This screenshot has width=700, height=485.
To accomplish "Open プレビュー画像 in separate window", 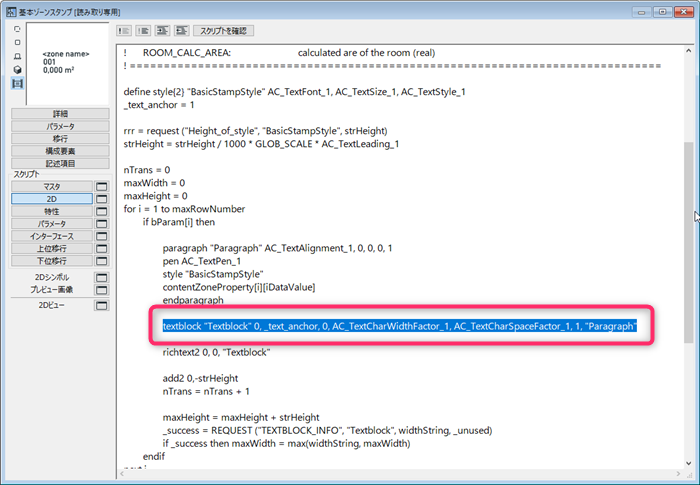I will point(102,290).
